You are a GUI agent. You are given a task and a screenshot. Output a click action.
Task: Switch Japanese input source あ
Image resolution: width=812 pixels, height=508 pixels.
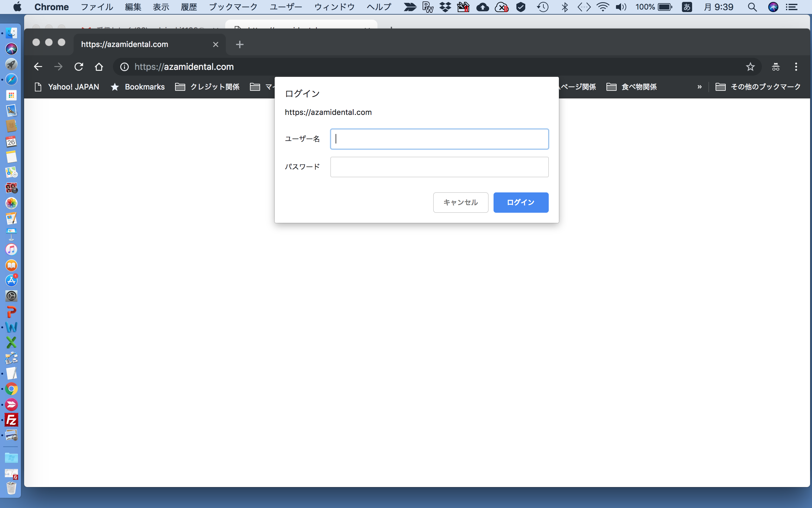click(686, 7)
